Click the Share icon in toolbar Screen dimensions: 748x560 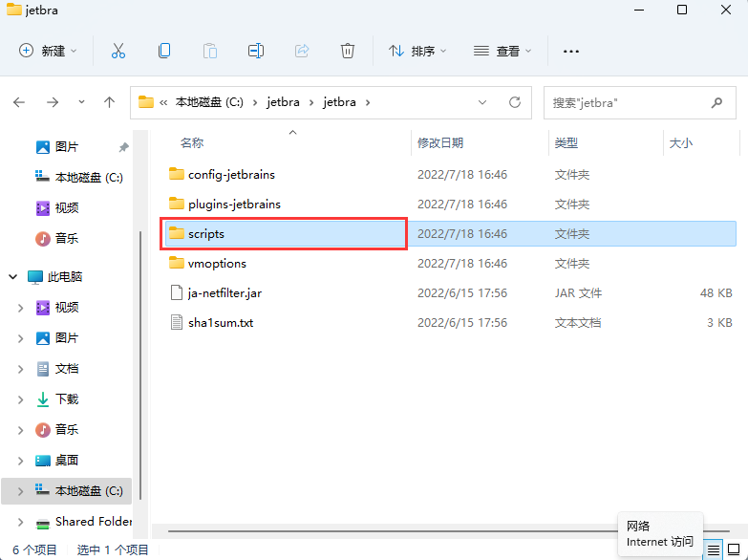[302, 51]
